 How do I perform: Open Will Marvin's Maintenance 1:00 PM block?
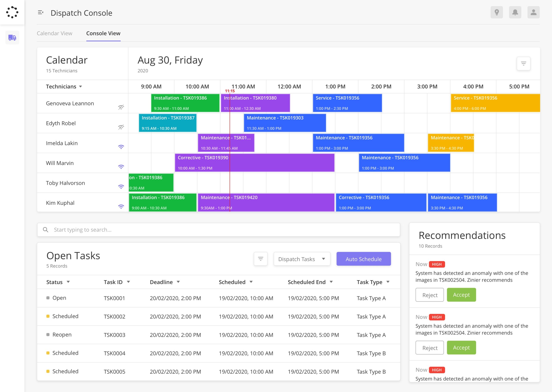[404, 163]
